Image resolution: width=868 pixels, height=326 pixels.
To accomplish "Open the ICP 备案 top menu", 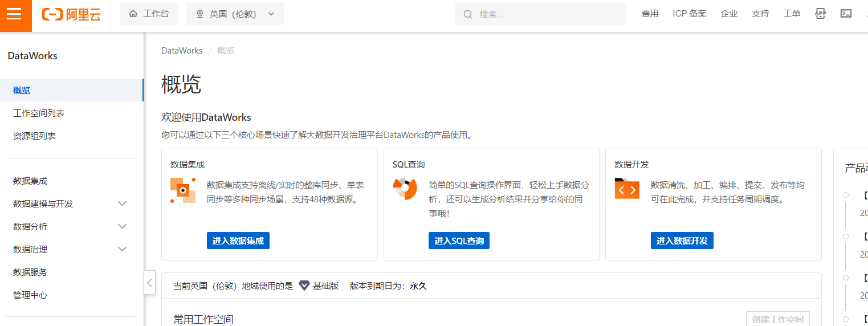I will pyautogui.click(x=689, y=14).
